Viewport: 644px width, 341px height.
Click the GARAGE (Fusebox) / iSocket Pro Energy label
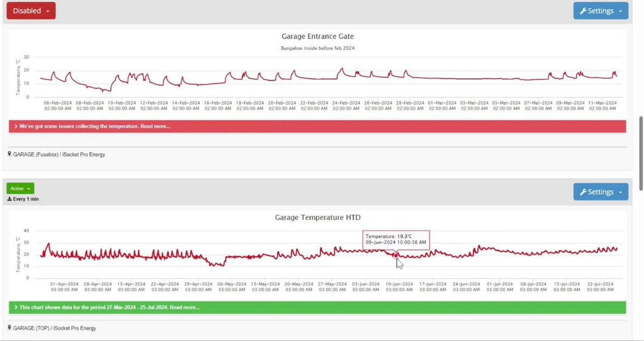59,154
